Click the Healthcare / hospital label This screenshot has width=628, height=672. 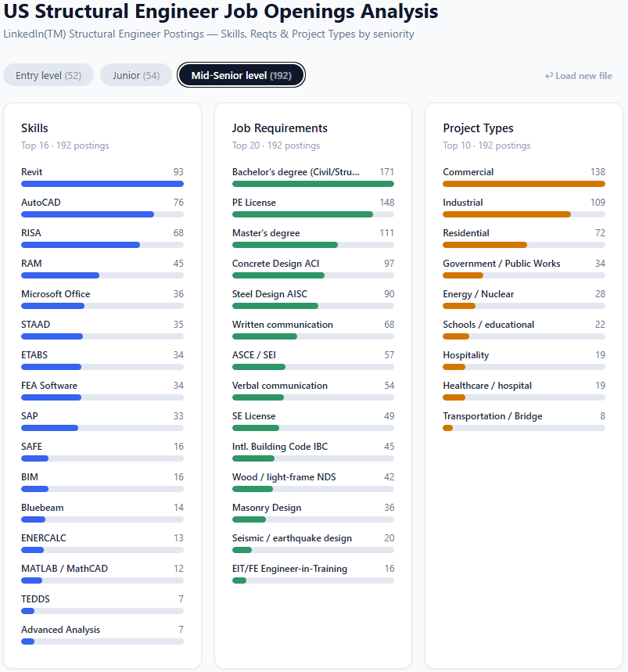click(487, 386)
